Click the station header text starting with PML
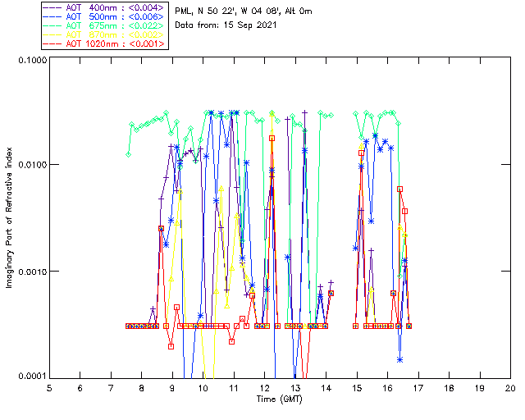 pyautogui.click(x=244, y=11)
